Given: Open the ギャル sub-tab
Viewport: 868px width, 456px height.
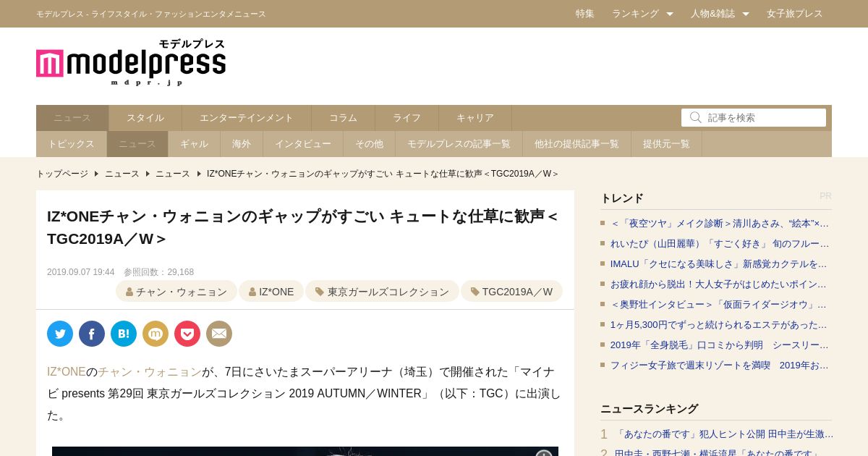Looking at the screenshot, I should click(195, 144).
